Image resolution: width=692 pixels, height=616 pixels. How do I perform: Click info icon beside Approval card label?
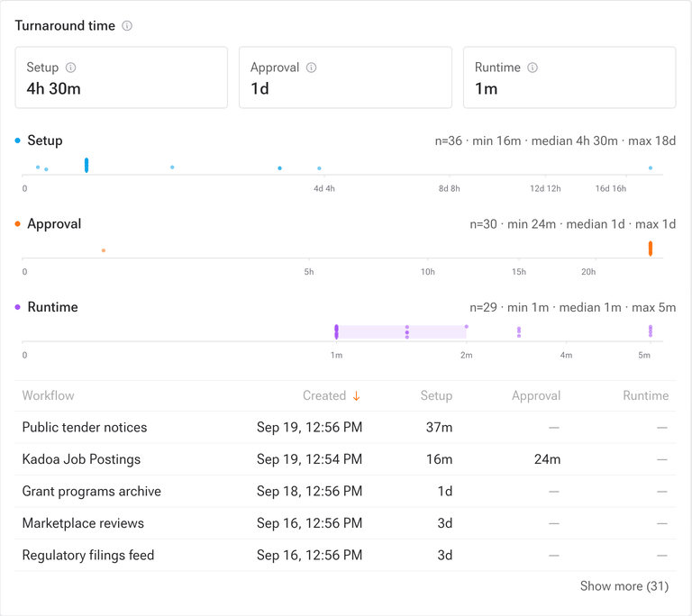(311, 68)
